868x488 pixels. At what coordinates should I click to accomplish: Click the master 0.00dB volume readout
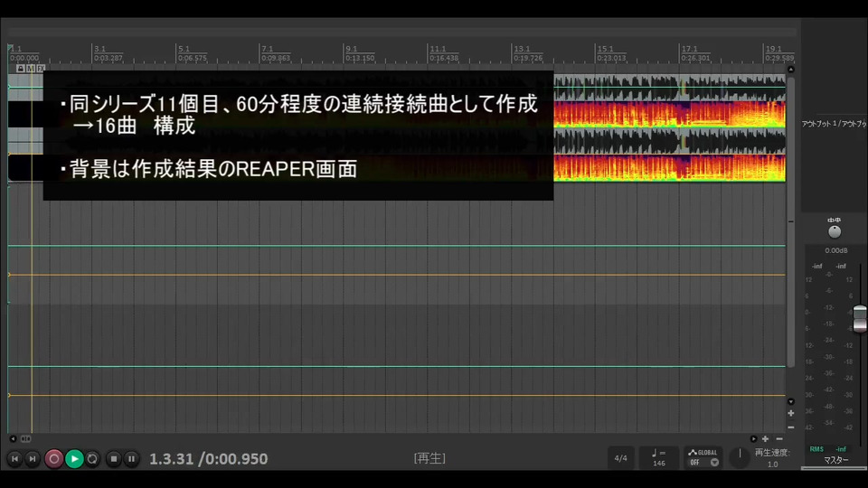[835, 250]
